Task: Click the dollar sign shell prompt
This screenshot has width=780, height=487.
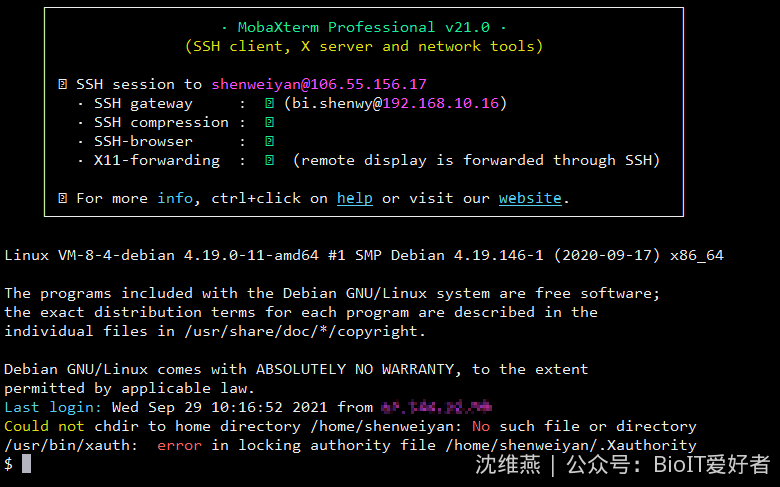Action: 8,464
